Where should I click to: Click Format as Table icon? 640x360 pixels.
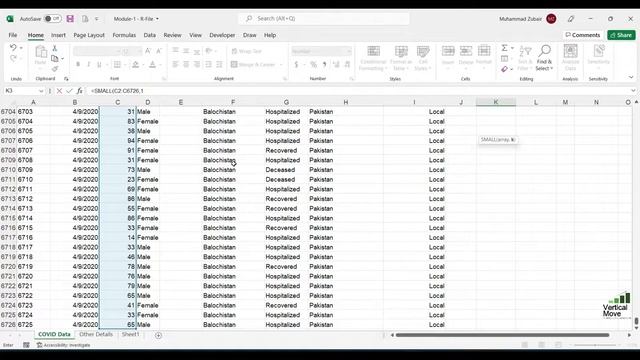pyautogui.click(x=401, y=58)
